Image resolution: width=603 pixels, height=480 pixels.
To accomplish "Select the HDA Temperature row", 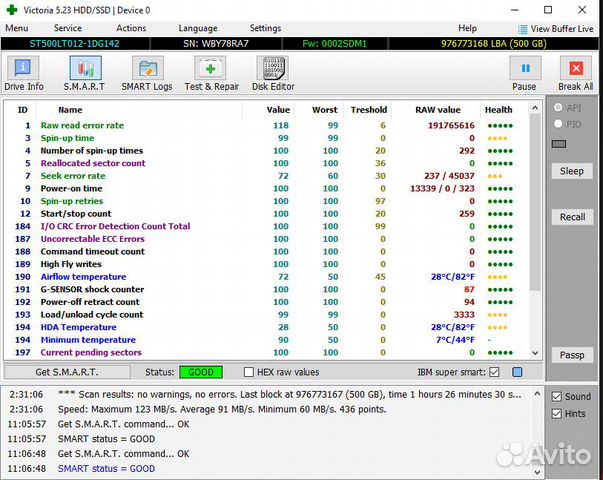I will pos(265,327).
